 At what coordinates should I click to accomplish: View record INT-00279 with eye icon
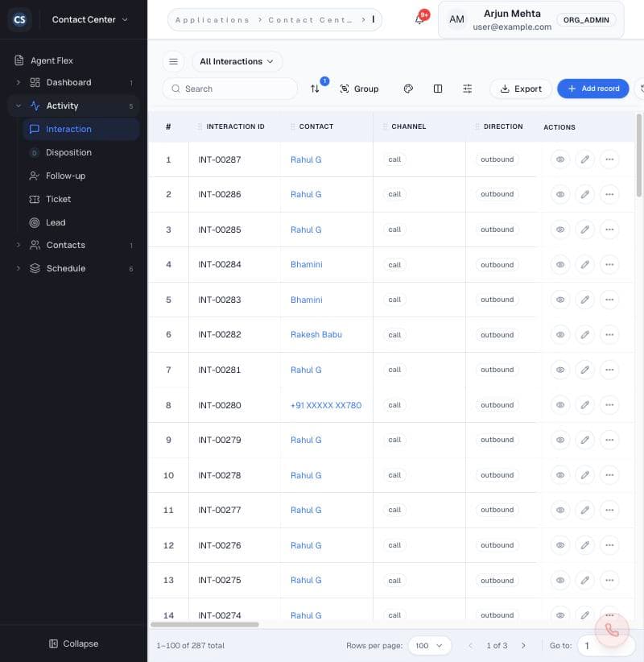point(560,440)
